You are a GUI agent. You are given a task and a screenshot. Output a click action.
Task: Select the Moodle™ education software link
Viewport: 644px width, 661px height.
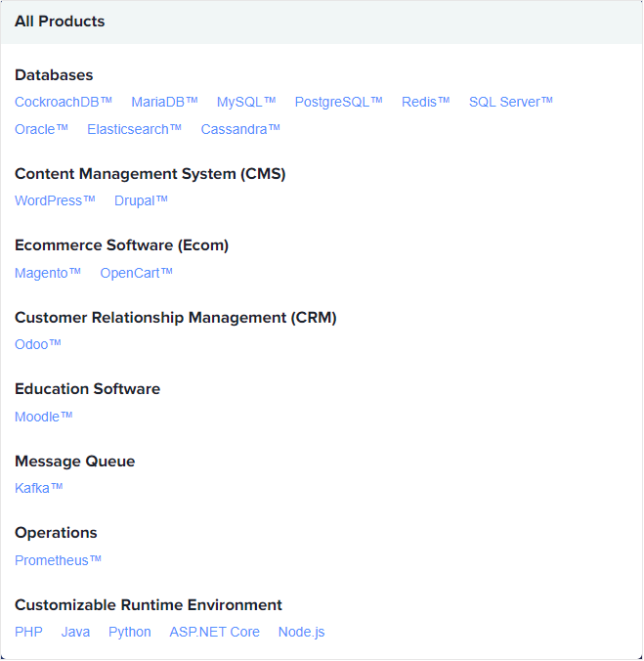43,417
